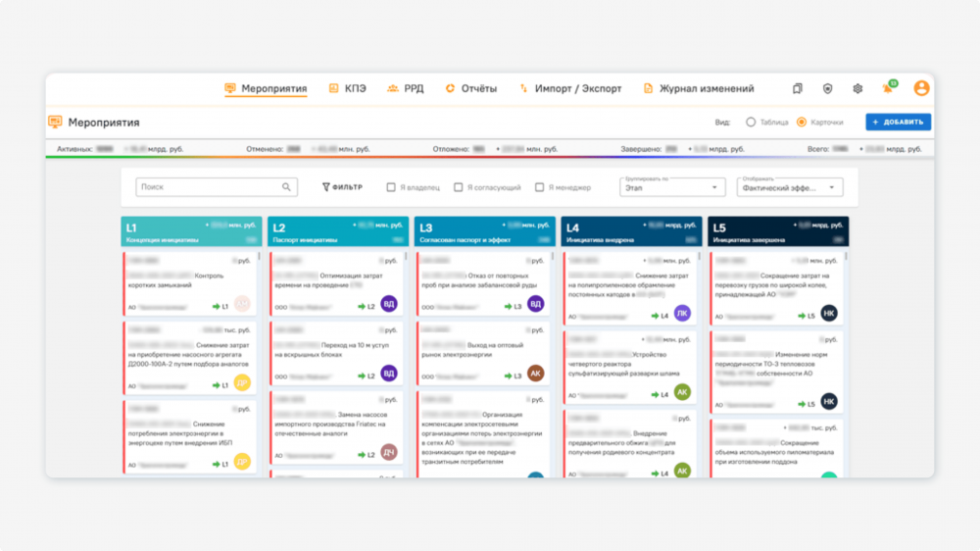Viewport: 980px width, 551px height.
Task: Select the Карточки view radio button
Action: point(802,122)
